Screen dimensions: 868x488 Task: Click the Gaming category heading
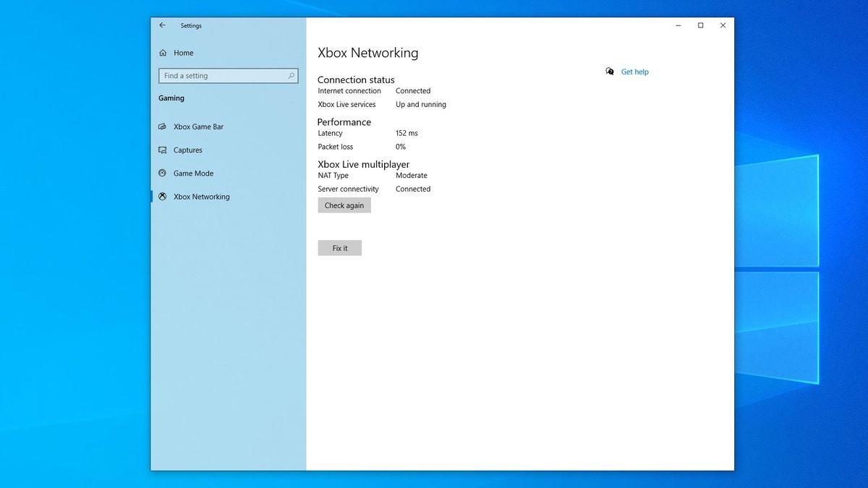coord(171,98)
